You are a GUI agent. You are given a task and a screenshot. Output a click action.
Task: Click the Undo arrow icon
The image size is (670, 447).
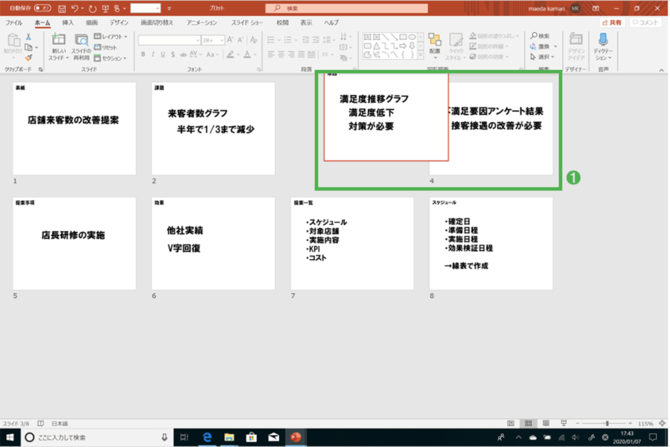(75, 9)
